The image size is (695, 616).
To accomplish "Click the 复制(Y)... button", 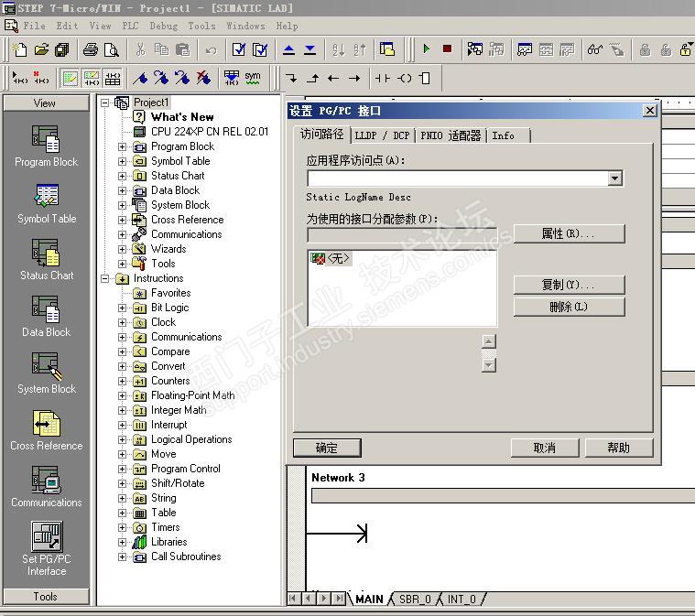I will click(x=570, y=285).
